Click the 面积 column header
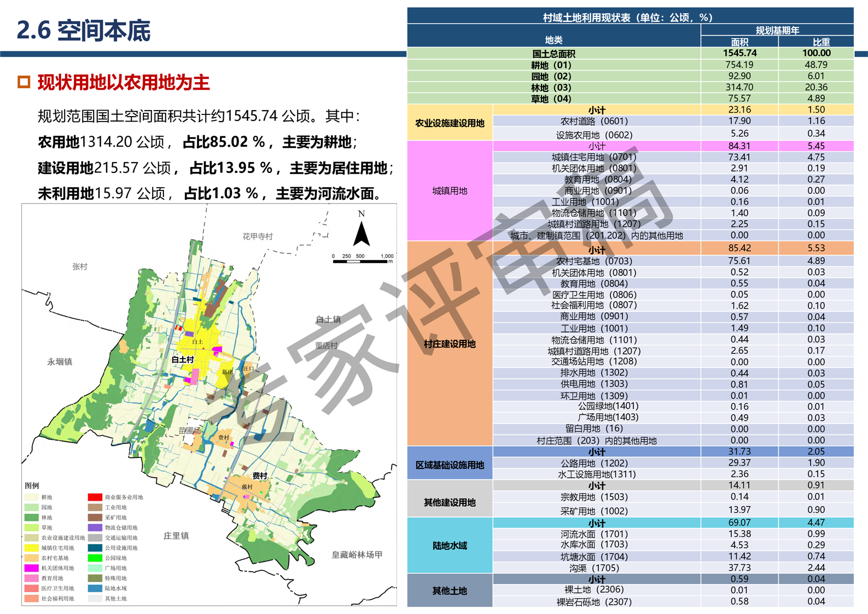The height and width of the screenshot is (614, 868). [x=739, y=42]
